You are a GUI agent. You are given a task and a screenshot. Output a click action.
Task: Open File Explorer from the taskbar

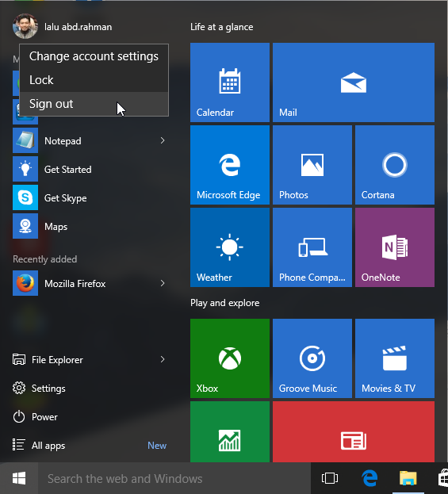tap(408, 478)
